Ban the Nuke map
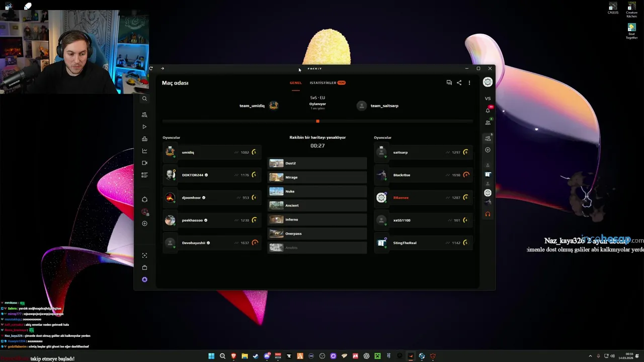644x362 pixels. pos(317,192)
